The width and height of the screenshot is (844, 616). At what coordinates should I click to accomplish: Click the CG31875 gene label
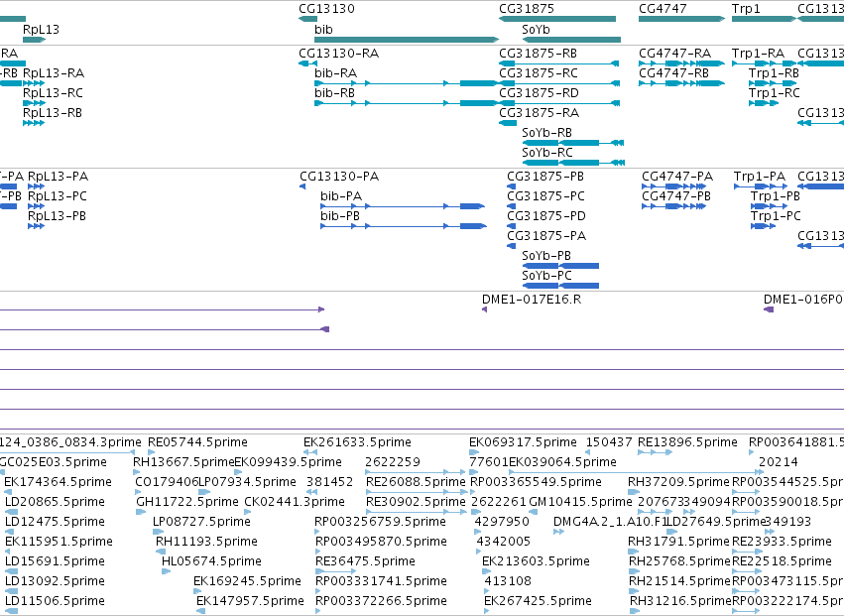pyautogui.click(x=527, y=9)
